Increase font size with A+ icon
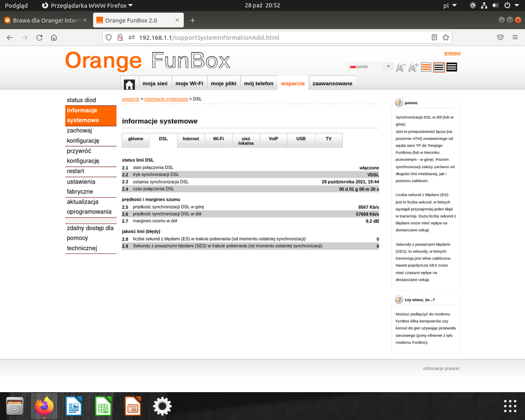The height and width of the screenshot is (420, 525). [x=414, y=67]
